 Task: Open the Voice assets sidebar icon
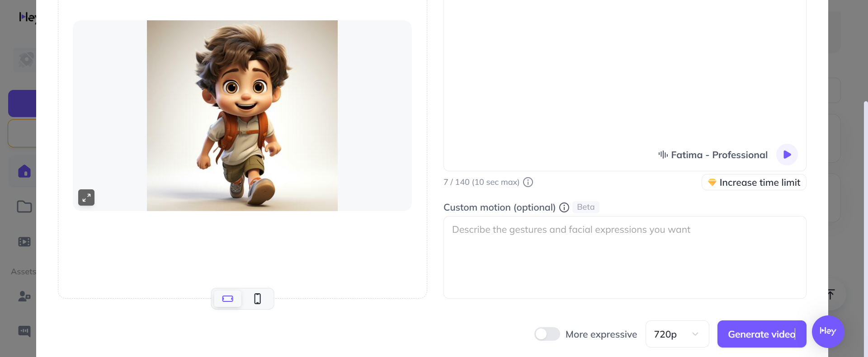[x=24, y=331]
